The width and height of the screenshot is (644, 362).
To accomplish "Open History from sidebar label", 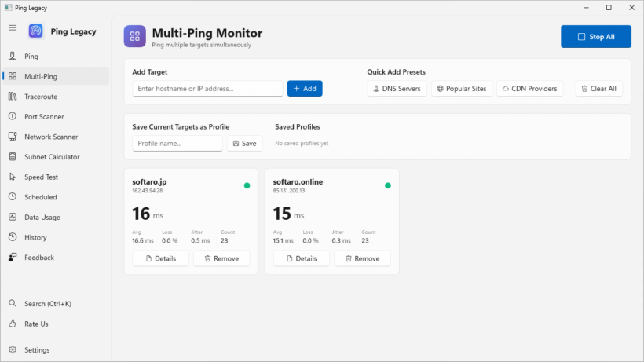I will click(35, 237).
